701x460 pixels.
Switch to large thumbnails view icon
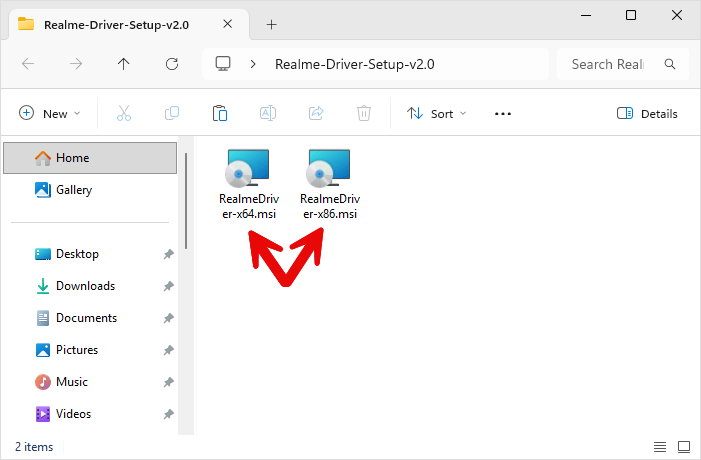click(684, 447)
